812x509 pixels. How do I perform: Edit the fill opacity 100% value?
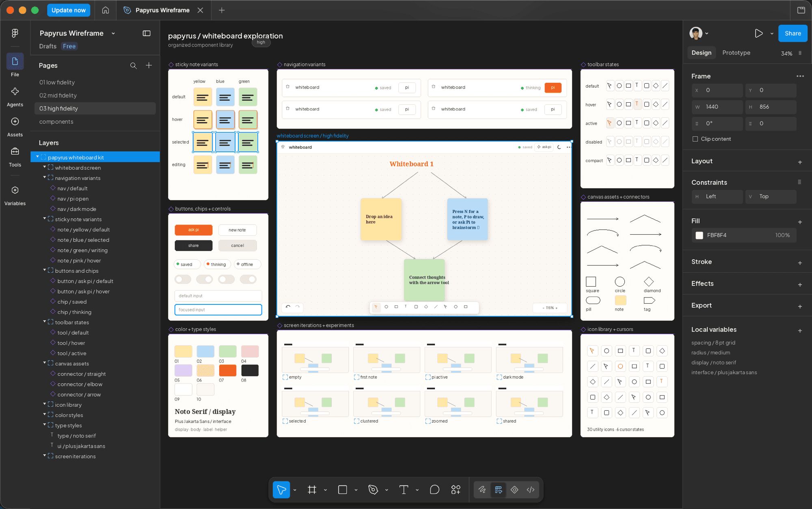(x=782, y=235)
